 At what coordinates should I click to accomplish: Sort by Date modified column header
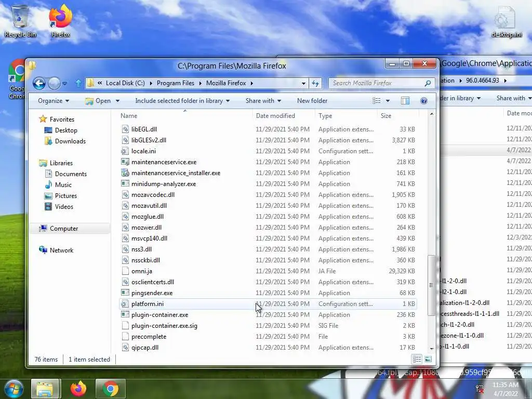coord(284,116)
